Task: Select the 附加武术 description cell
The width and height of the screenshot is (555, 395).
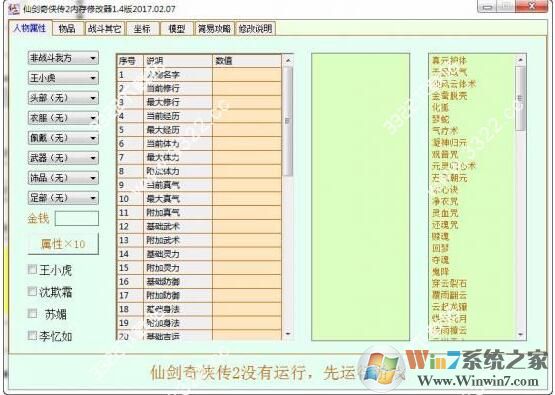Action: 178,240
